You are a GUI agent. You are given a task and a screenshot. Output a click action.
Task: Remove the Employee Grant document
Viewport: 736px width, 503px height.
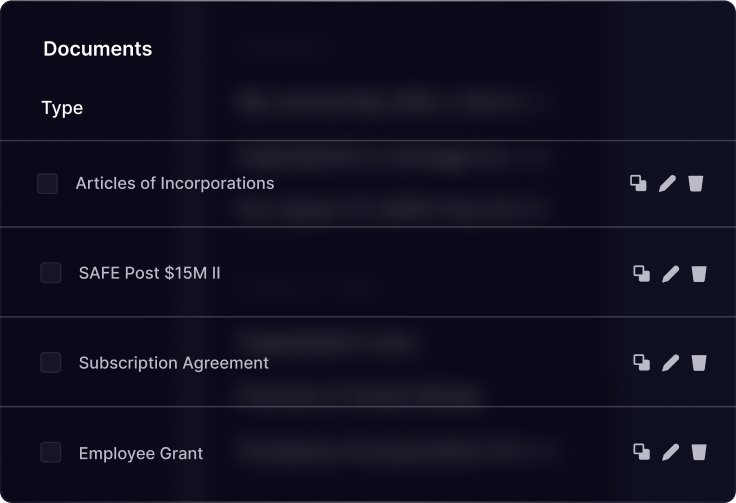[699, 452]
